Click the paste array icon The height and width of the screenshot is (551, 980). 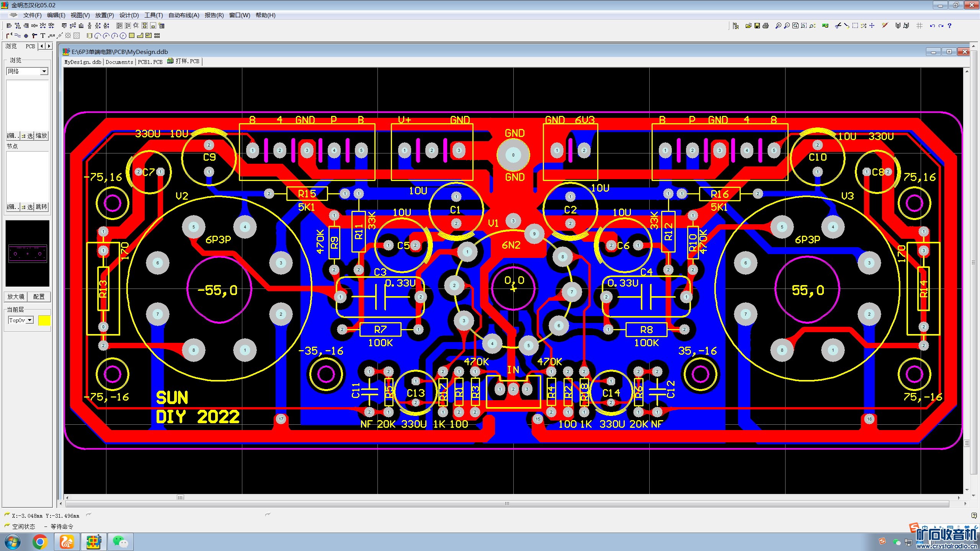157,36
